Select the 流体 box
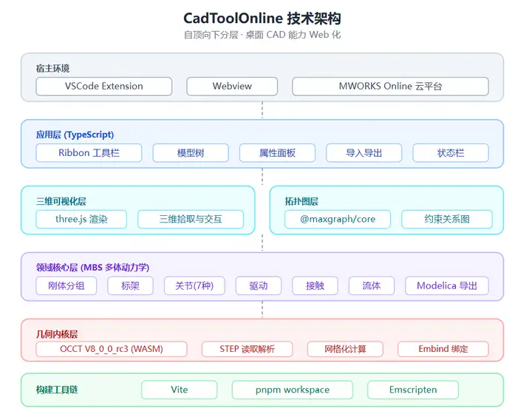 pyautogui.click(x=372, y=285)
